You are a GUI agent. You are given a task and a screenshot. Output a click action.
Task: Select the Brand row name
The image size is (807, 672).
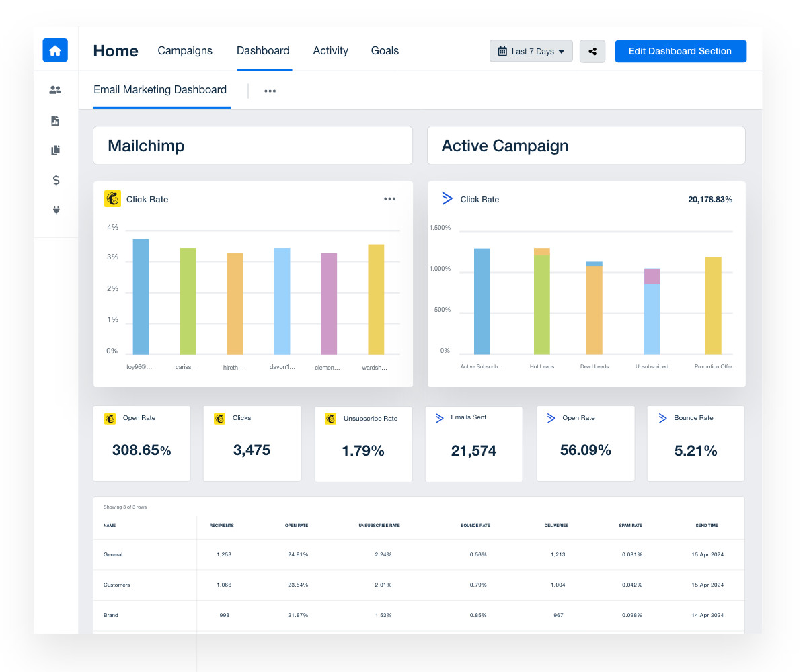point(111,615)
